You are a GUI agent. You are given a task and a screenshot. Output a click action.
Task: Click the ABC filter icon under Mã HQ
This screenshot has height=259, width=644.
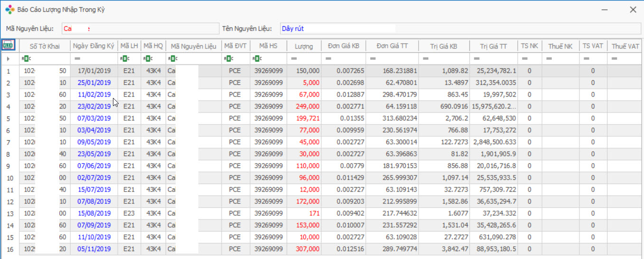pyautogui.click(x=147, y=58)
